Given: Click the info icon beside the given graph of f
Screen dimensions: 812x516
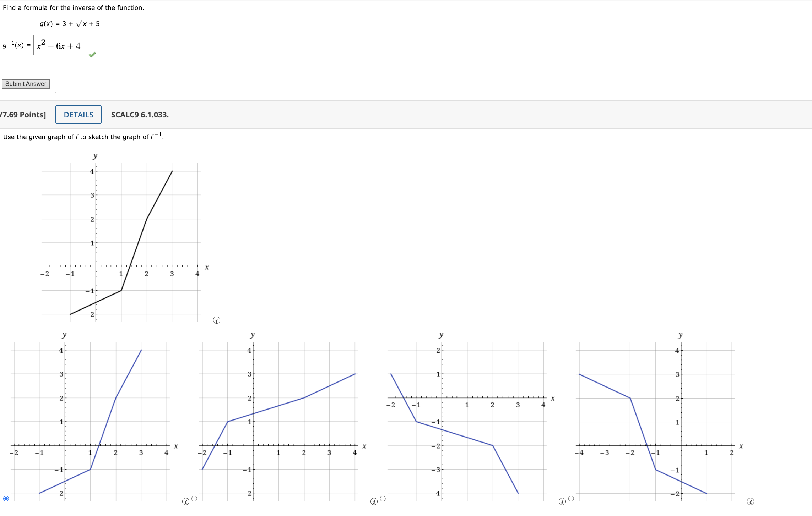Looking at the screenshot, I should (x=216, y=320).
